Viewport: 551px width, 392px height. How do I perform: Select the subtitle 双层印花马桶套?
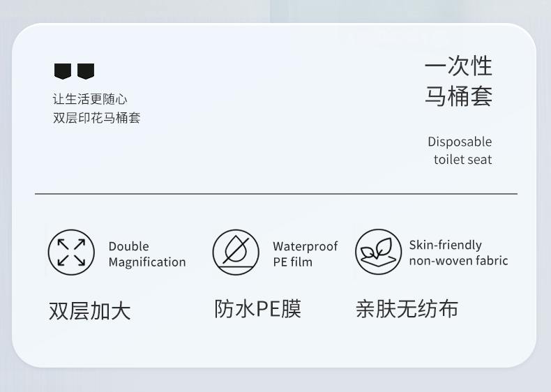[x=96, y=118]
